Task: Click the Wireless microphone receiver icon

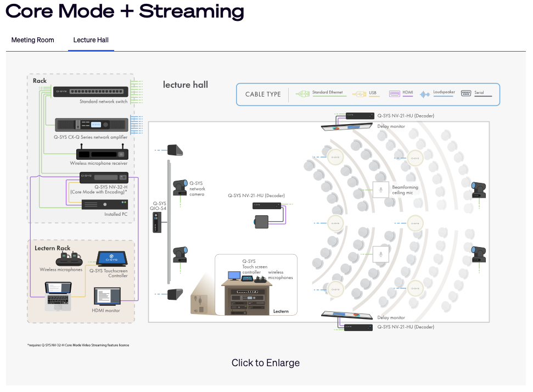Action: [102, 152]
